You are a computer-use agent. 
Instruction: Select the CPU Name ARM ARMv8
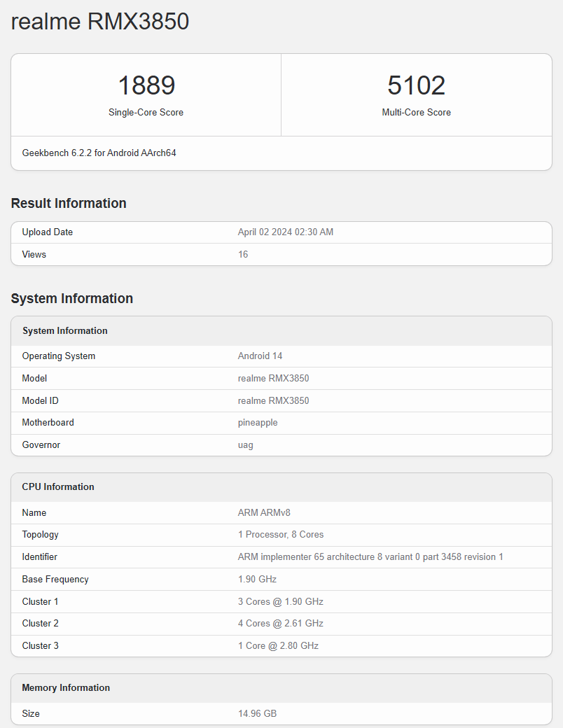[264, 512]
